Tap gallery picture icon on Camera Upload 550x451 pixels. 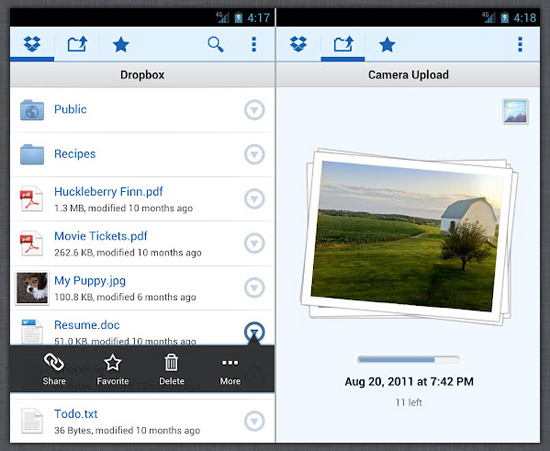[x=515, y=112]
